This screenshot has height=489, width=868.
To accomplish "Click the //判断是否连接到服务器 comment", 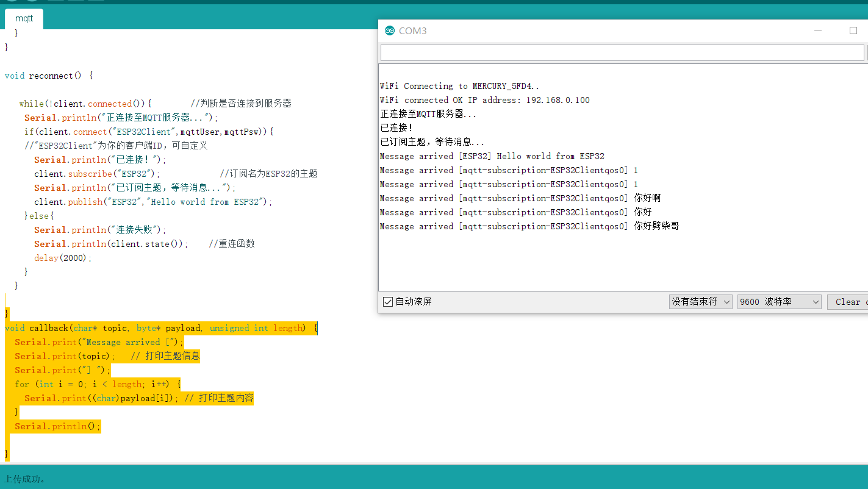I will click(241, 104).
